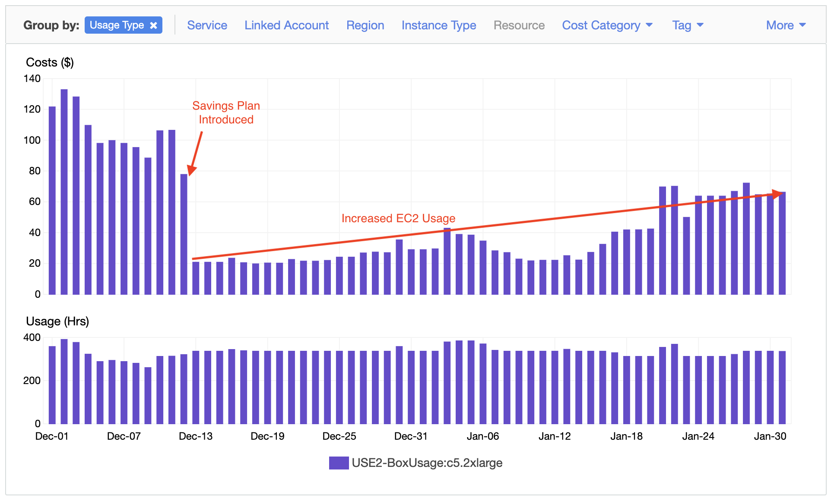This screenshot has width=831, height=504.
Task: Click the Dec-19 axis label
Action: pos(267,436)
